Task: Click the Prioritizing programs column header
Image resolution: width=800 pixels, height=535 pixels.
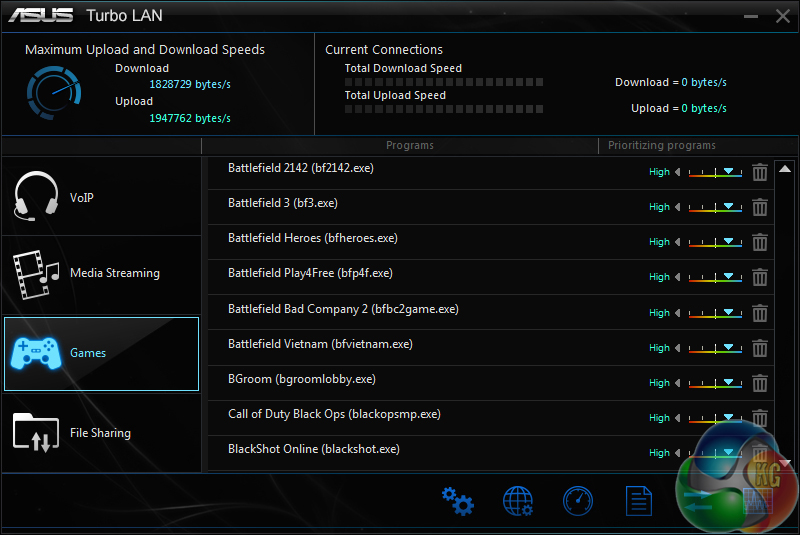Action: pos(662,146)
